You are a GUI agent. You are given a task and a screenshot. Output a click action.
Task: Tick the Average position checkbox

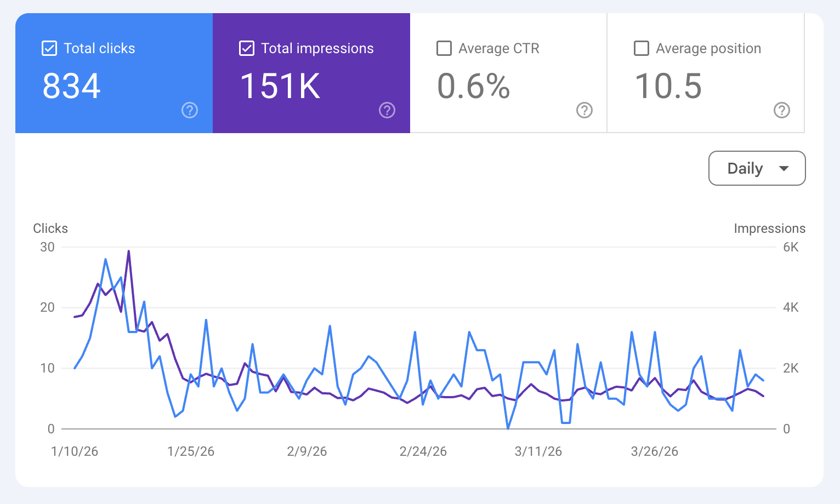pyautogui.click(x=642, y=48)
